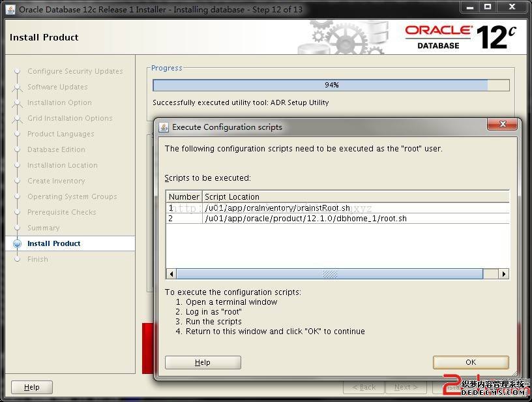Image resolution: width=532 pixels, height=402 pixels.
Task: Select Prerequisite Checks step in sidebar
Action: (x=61, y=212)
